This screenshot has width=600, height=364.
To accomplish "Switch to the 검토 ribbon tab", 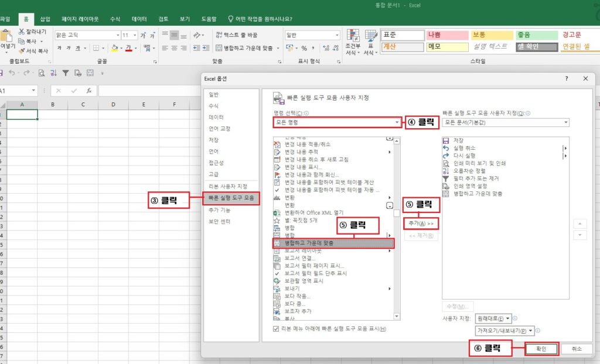I will click(163, 19).
